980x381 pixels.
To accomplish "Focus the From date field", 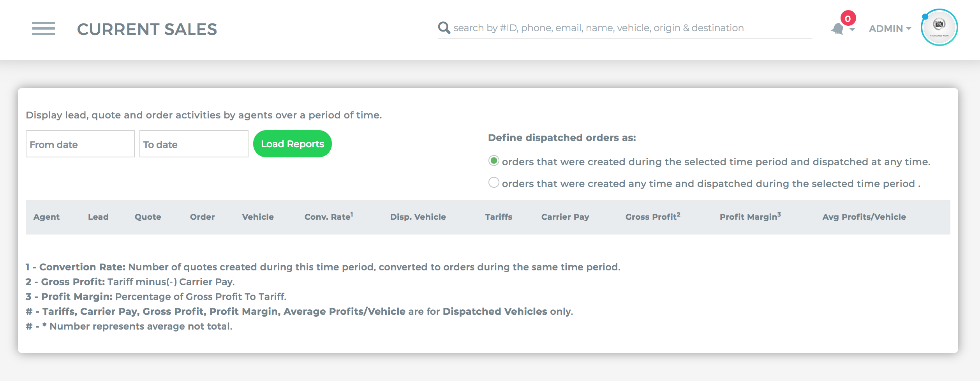I will [x=80, y=144].
